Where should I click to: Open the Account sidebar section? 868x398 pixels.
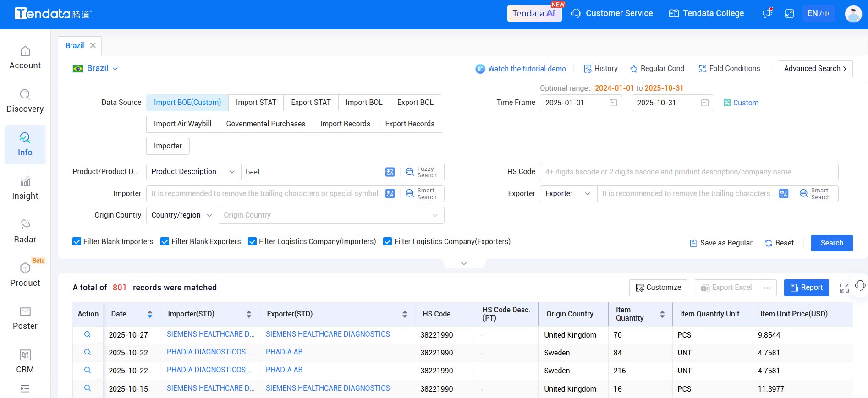click(x=25, y=58)
